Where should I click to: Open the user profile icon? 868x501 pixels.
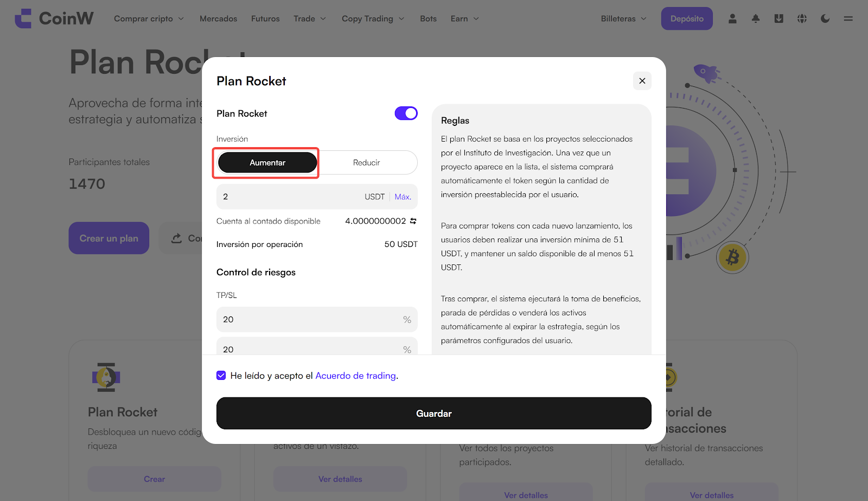point(732,18)
